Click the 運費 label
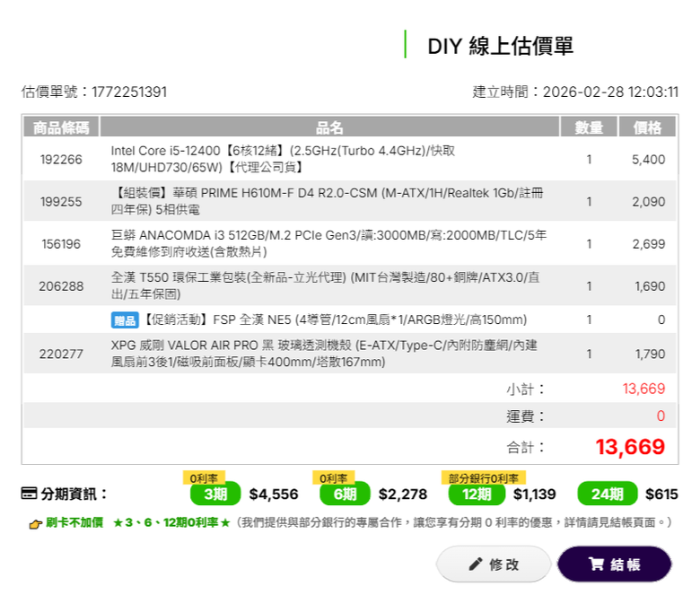This screenshot has height=604, width=700. click(525, 416)
